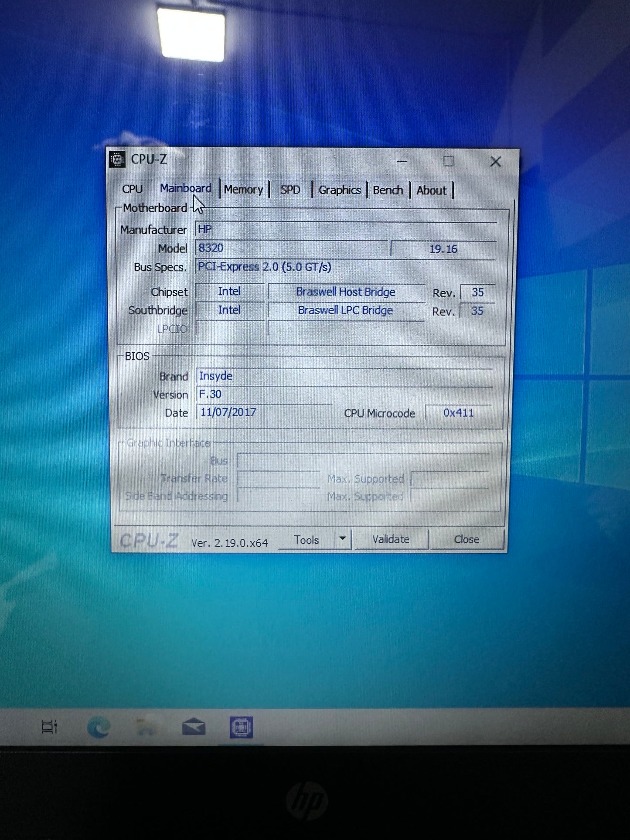The width and height of the screenshot is (630, 840).
Task: Click the Ver. 2.19.0.x64 version text
Action: 230,543
